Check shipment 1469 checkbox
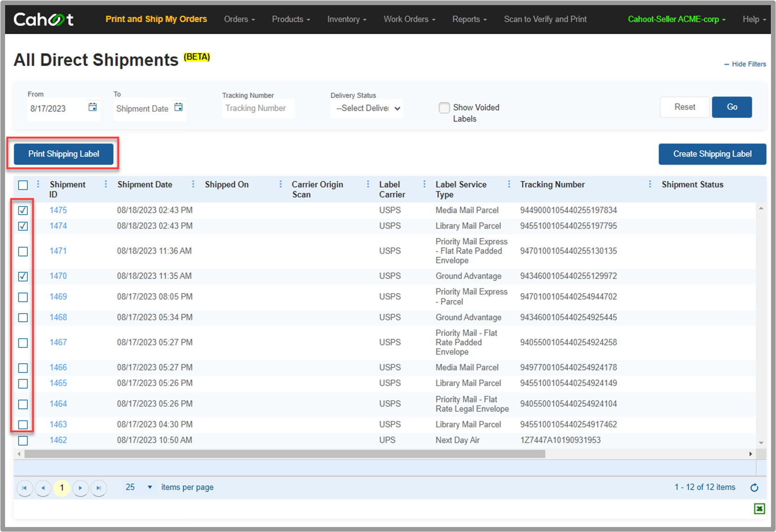This screenshot has width=776, height=532. click(x=23, y=297)
